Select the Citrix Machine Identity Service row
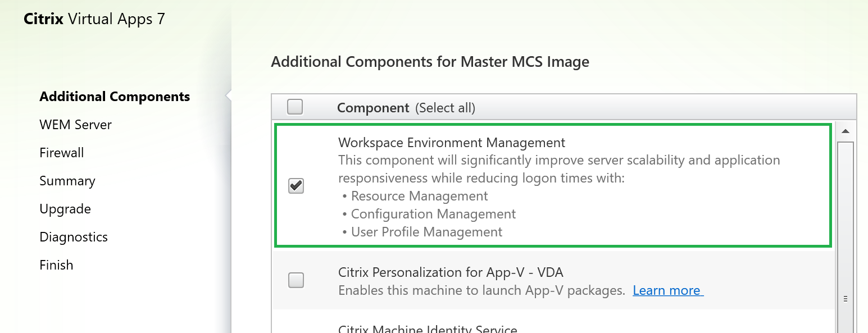 [x=428, y=329]
